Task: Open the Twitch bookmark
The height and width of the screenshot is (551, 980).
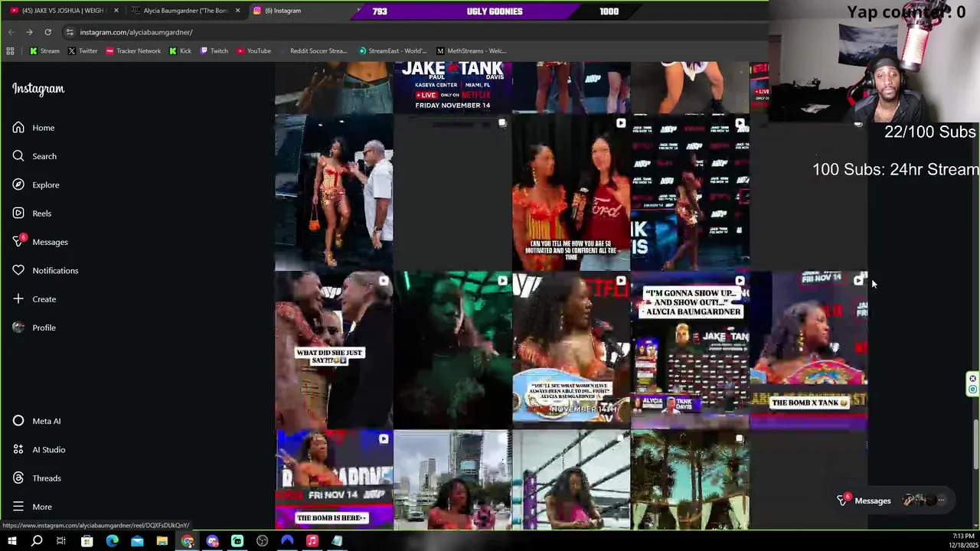Action: (214, 51)
